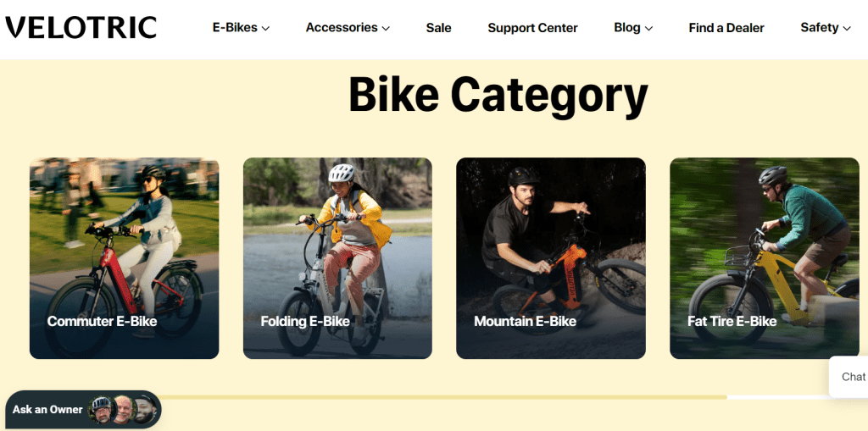This screenshot has width=868, height=431.
Task: Open Find a Dealer page
Action: [x=726, y=28]
